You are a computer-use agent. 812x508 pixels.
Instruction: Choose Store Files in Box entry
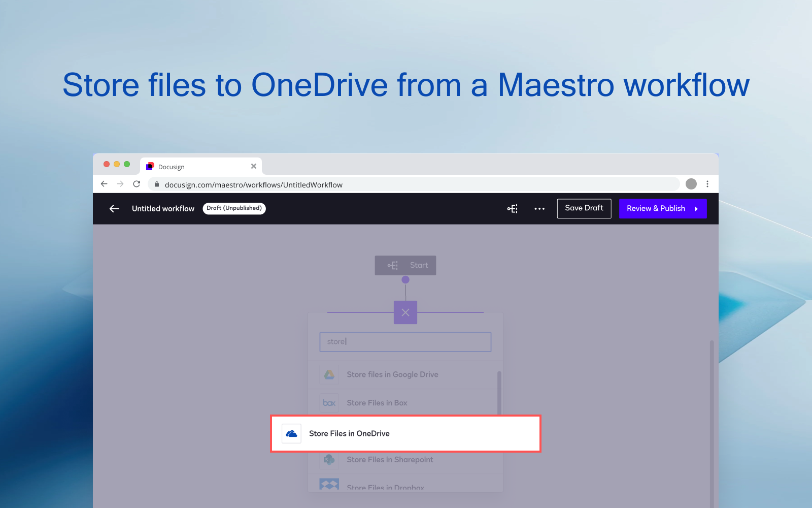point(377,403)
